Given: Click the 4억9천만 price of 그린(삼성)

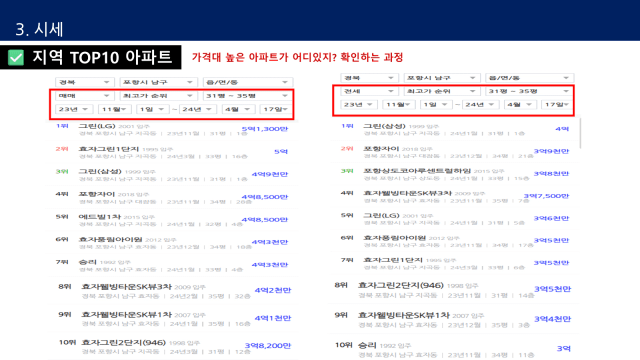Looking at the screenshot, I should point(270,174).
